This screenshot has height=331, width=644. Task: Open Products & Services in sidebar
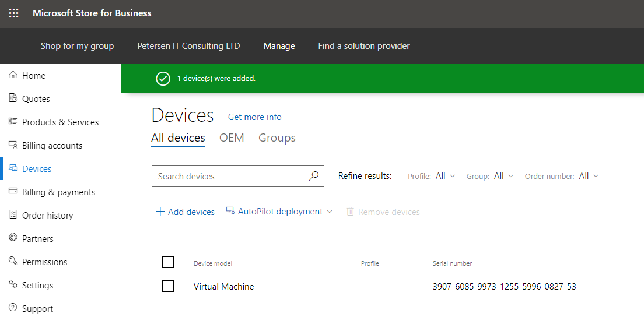point(61,122)
